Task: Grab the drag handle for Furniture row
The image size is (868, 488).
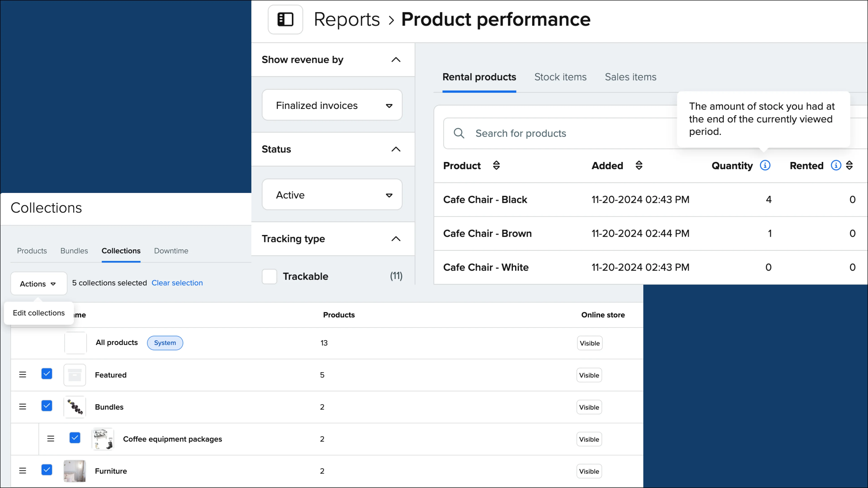Action: point(23,470)
